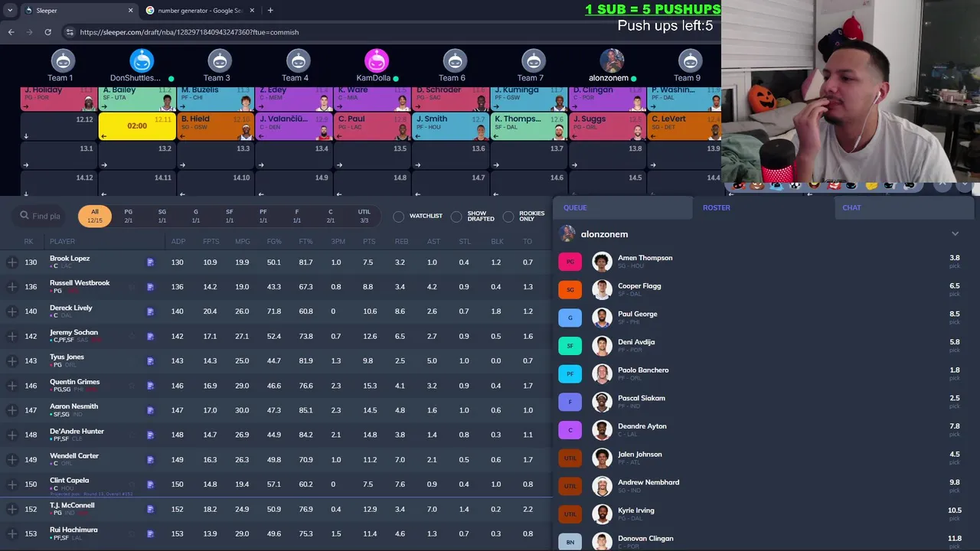
Task: Open the browser tab list dropdown
Action: point(10,11)
